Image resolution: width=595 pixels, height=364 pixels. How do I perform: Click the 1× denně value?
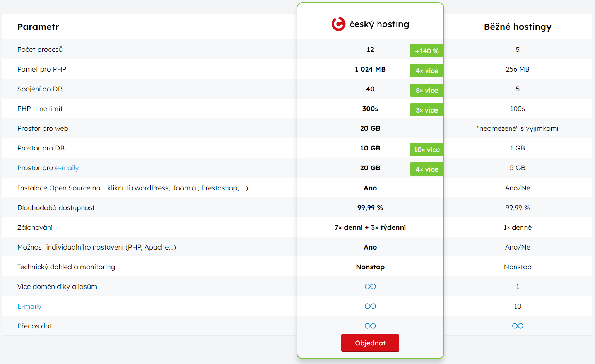click(x=518, y=227)
